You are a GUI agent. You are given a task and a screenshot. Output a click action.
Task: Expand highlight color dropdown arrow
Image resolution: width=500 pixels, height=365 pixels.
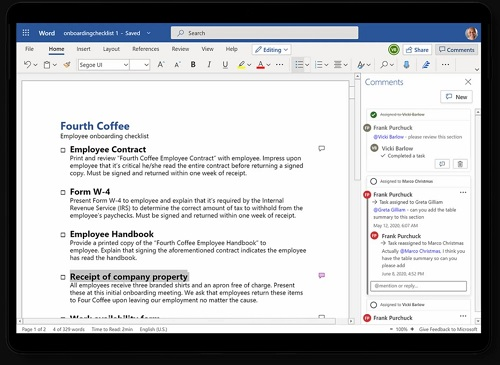click(249, 65)
